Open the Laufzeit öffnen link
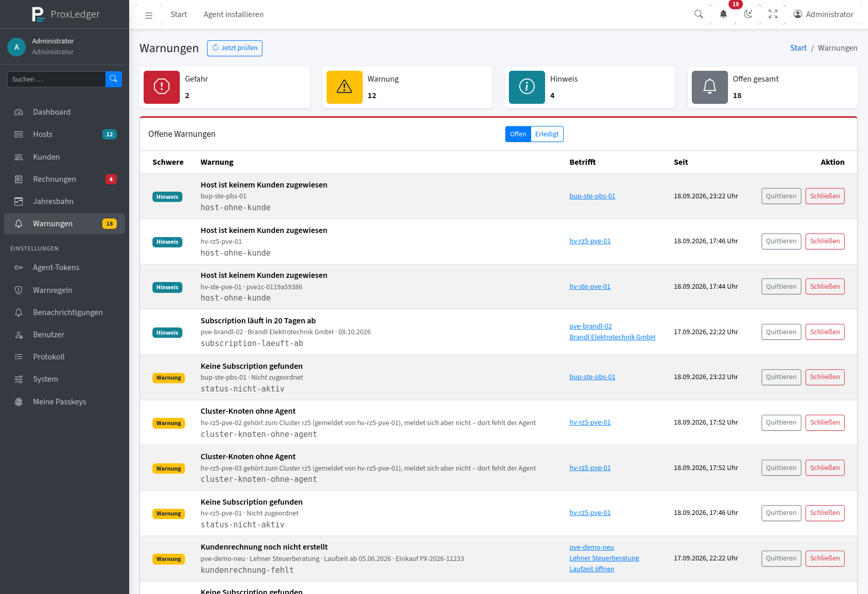 592,569
